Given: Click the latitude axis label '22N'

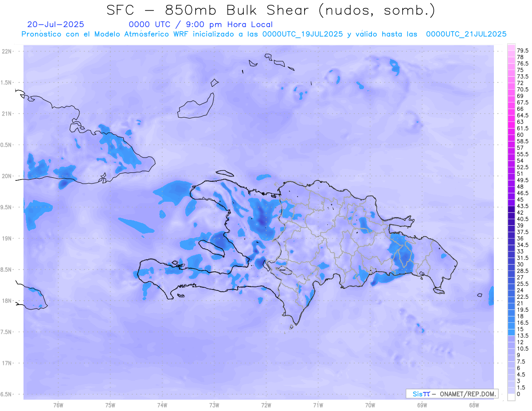Looking at the screenshot, I should pyautogui.click(x=8, y=51).
